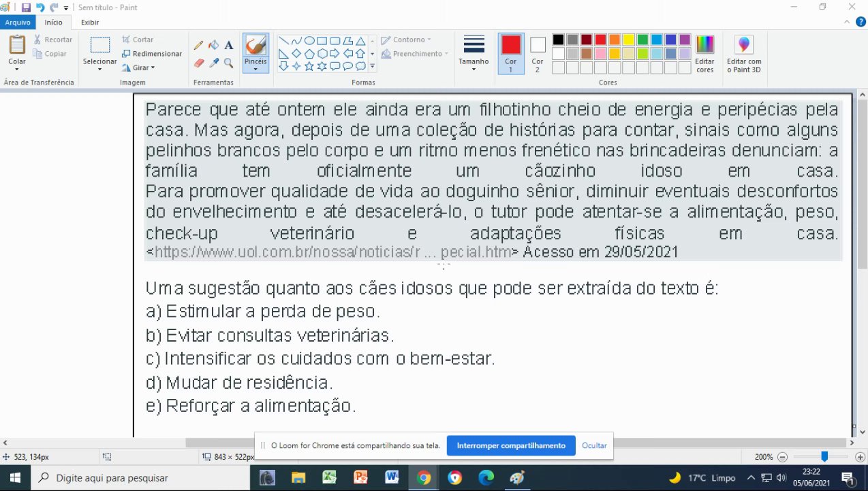Open the Contorno outline dropdown
Screen dimensions: 868x491
point(405,40)
